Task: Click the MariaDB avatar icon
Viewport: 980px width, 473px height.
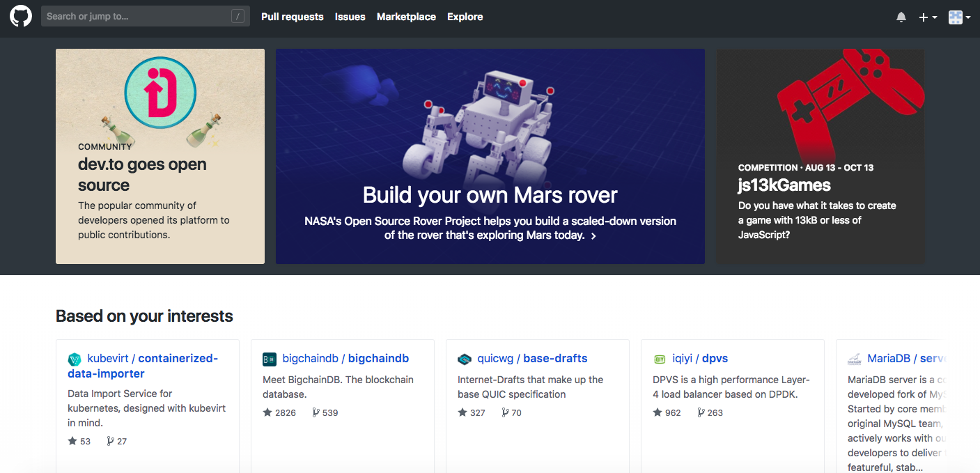Action: point(855,359)
